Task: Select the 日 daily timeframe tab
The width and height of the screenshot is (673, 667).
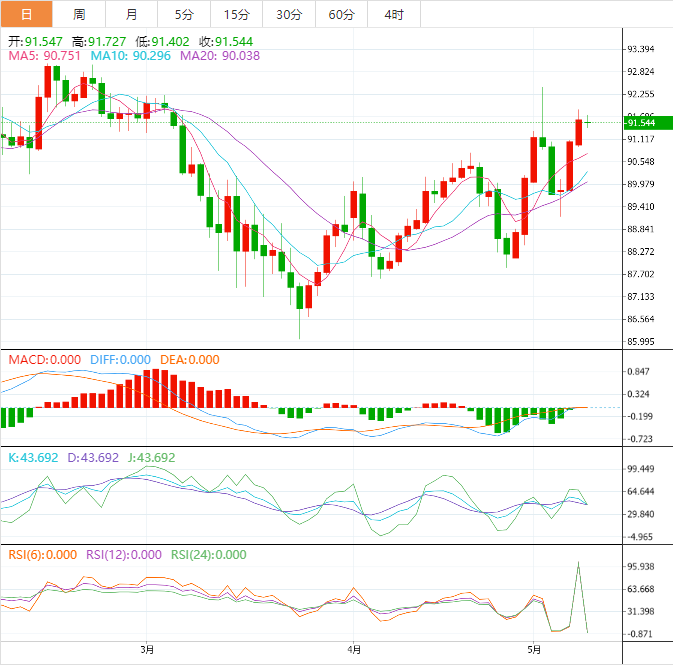Action: [27, 14]
